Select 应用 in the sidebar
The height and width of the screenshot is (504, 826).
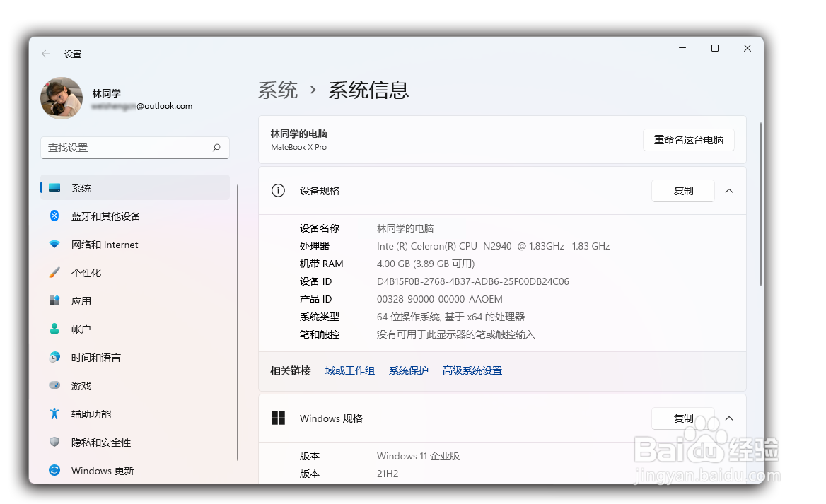click(135, 300)
